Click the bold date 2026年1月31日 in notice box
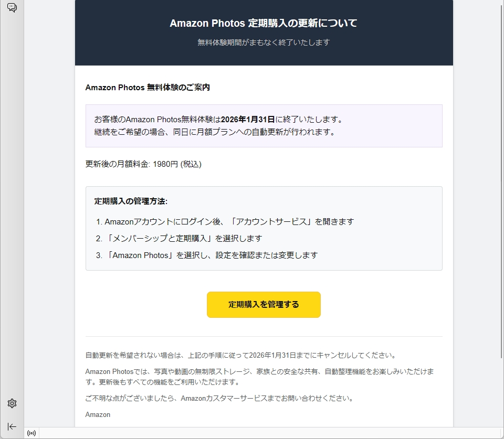504x439 pixels. [x=248, y=119]
